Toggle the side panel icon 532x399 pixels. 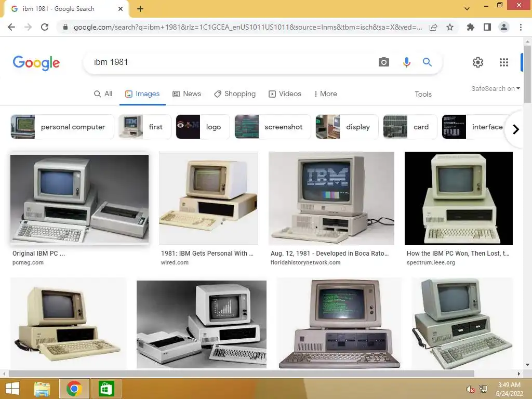pos(487,27)
